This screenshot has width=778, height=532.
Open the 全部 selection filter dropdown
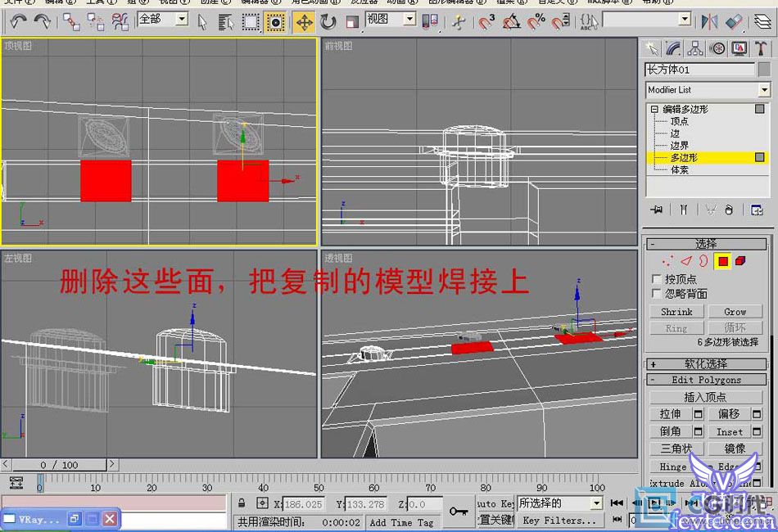tap(183, 20)
